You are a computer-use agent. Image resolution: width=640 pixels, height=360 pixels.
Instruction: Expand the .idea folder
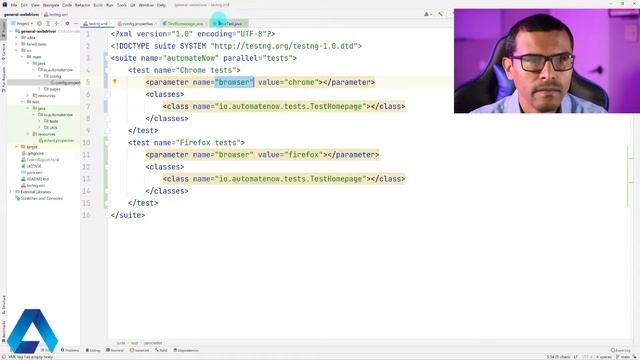(17, 38)
